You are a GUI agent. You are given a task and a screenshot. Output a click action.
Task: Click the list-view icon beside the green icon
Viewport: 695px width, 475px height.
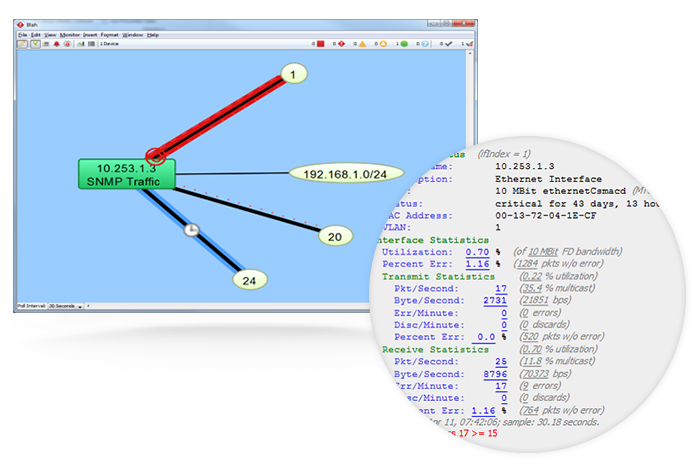coord(46,44)
